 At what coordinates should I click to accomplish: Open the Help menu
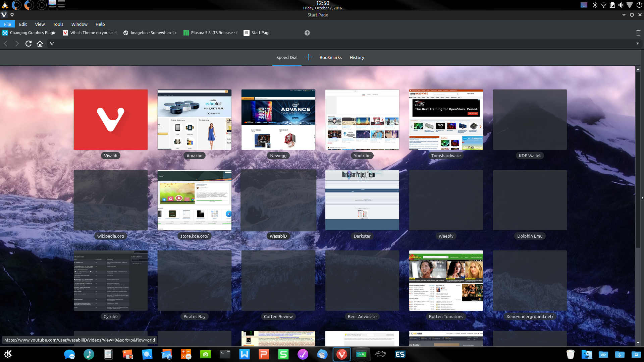tap(100, 24)
